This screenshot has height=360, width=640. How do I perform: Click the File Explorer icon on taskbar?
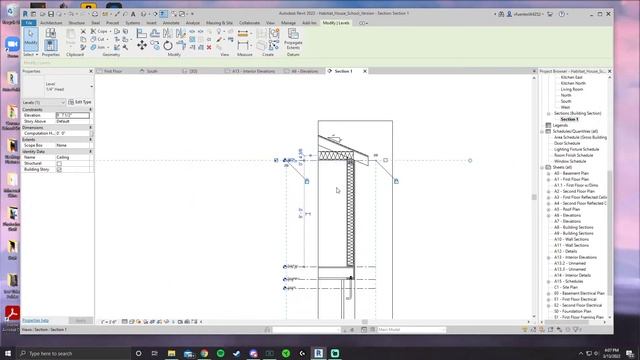coord(171,353)
